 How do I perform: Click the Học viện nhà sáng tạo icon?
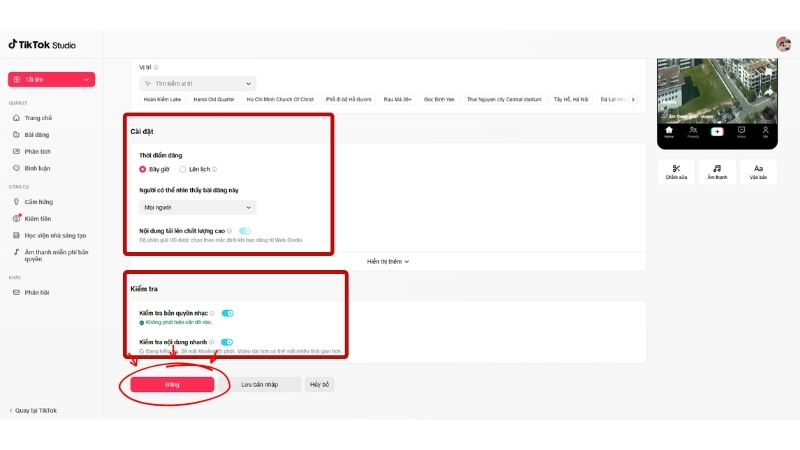click(16, 235)
